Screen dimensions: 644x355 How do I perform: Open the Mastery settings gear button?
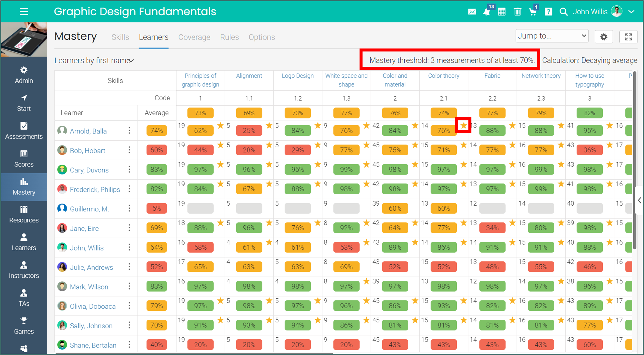pos(604,37)
